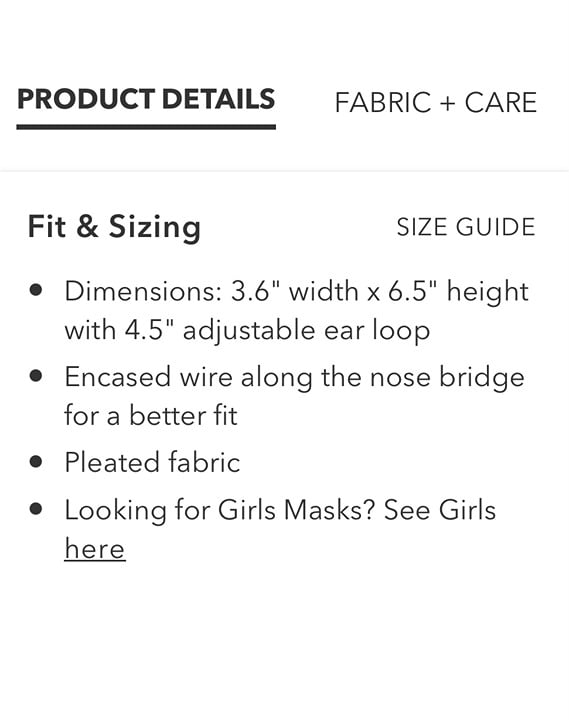Open the FABRIC + CARE tab
This screenshot has height=720, width=569.
tap(436, 102)
